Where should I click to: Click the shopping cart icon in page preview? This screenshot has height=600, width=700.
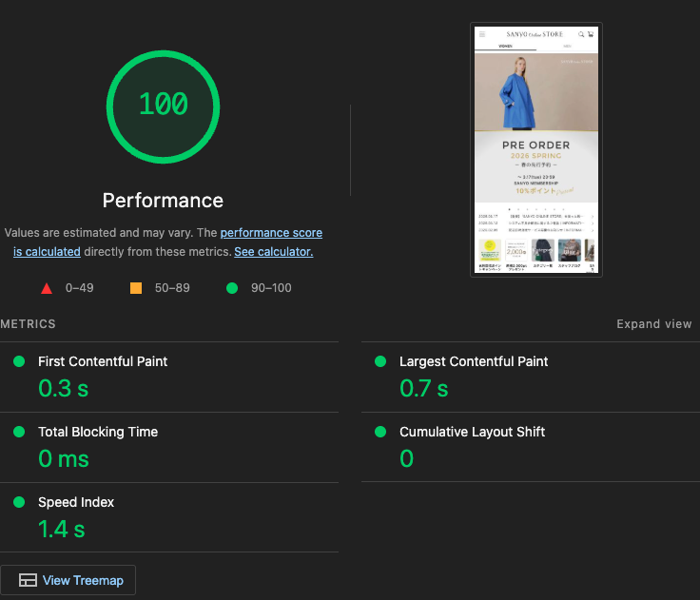(591, 34)
